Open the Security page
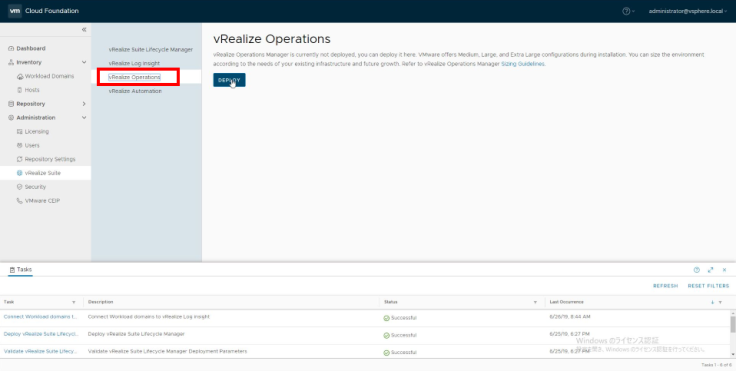Image resolution: width=736 pixels, height=371 pixels. [35, 187]
